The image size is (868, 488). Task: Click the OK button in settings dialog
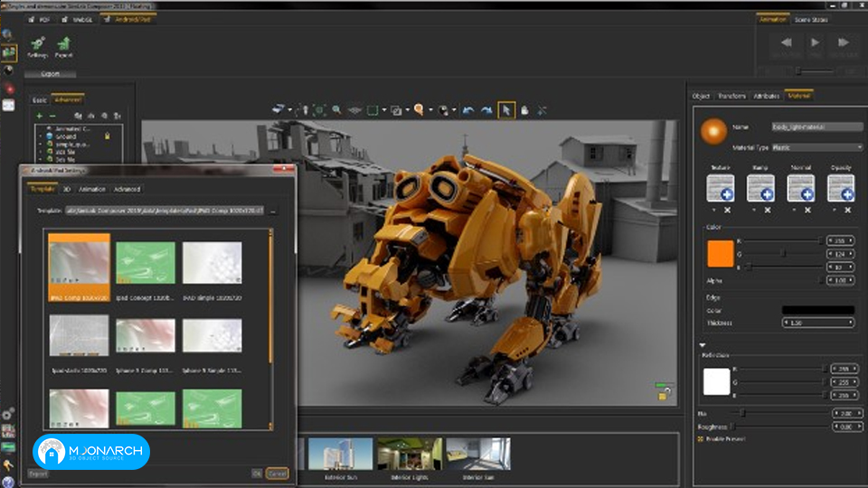257,474
